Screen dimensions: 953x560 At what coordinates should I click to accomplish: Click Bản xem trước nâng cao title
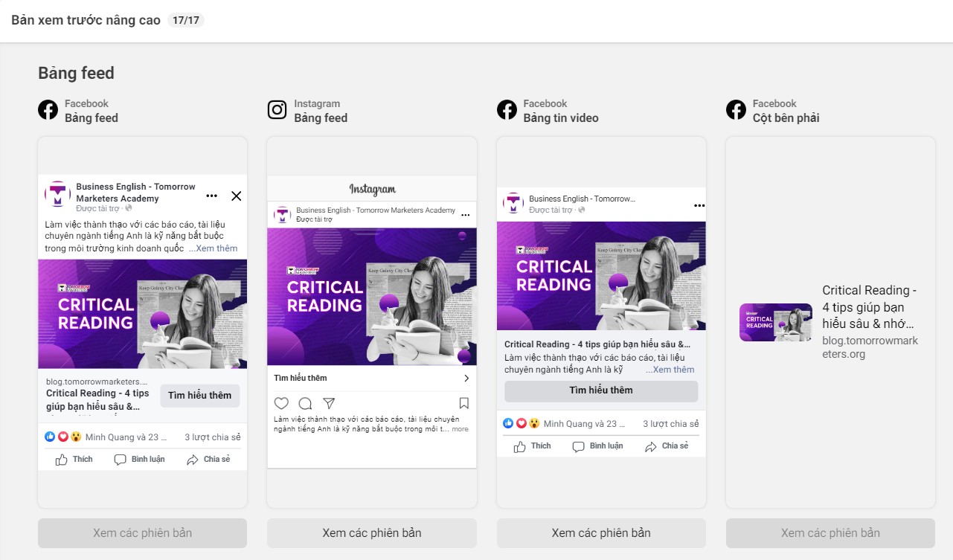[x=86, y=20]
